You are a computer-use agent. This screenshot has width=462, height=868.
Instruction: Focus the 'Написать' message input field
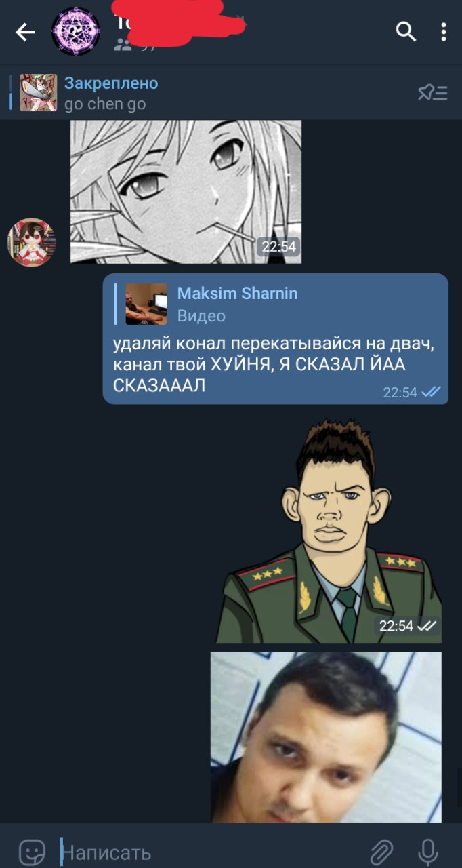(210, 852)
